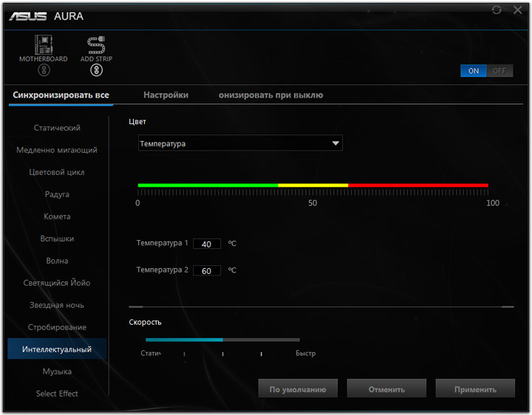Image resolution: width=532 pixels, height=415 pixels.
Task: Focus the Температура 1 input field
Action: point(207,244)
